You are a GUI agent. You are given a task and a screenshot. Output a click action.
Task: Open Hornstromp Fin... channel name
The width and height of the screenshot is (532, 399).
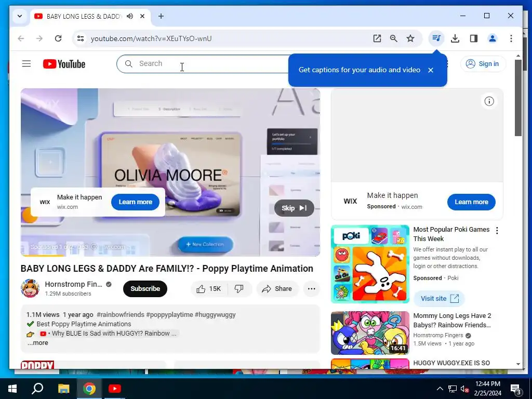73,284
